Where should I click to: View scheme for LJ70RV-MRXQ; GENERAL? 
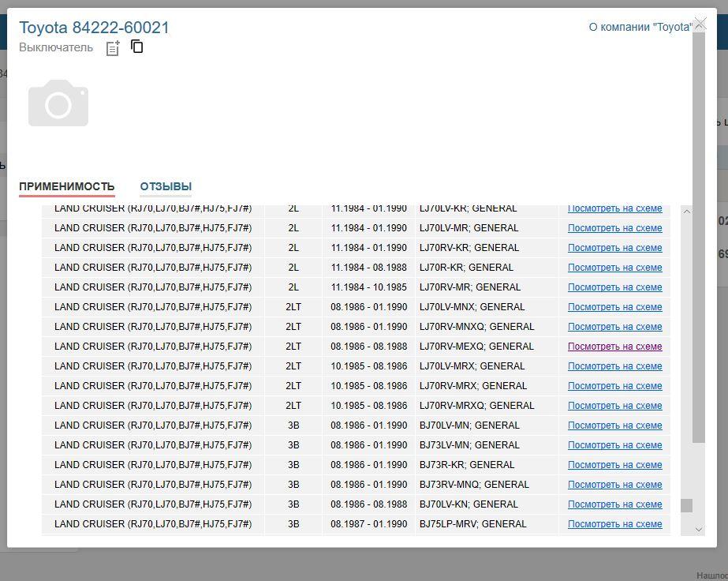coord(614,406)
